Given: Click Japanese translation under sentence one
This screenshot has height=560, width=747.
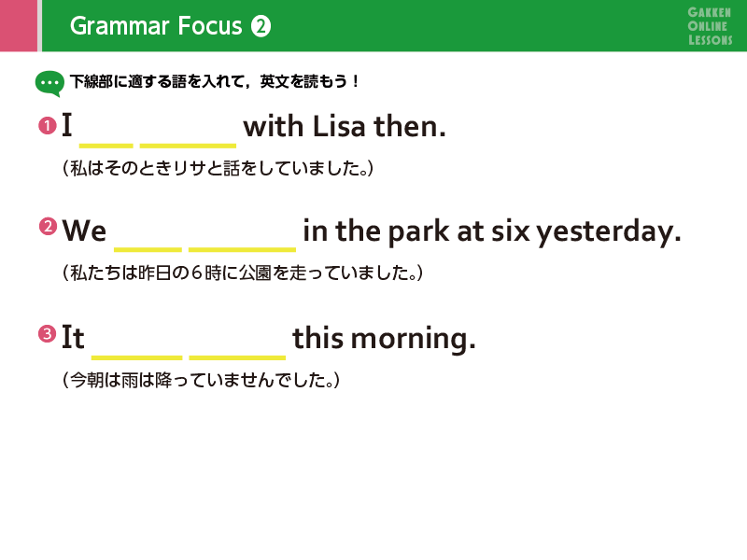Looking at the screenshot, I should 218,168.
